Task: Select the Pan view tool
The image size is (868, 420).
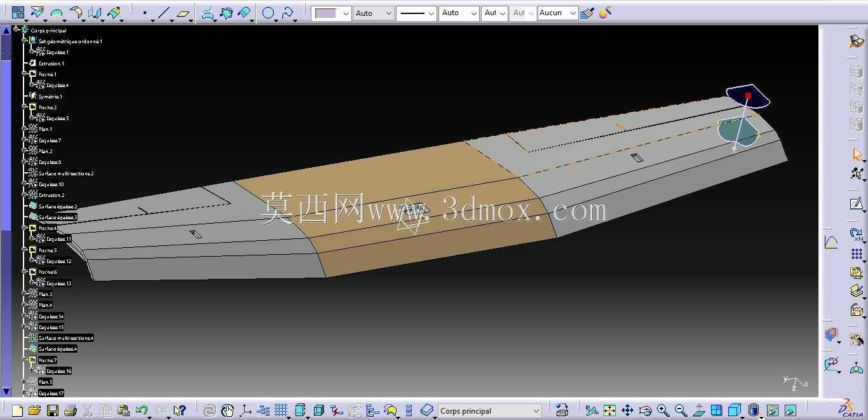Action: pos(627,410)
